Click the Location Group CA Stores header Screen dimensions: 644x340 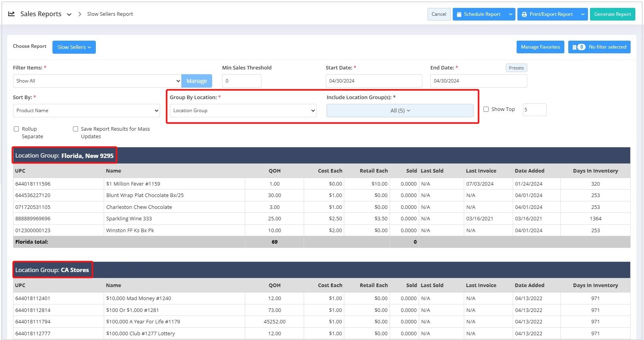[x=52, y=270]
